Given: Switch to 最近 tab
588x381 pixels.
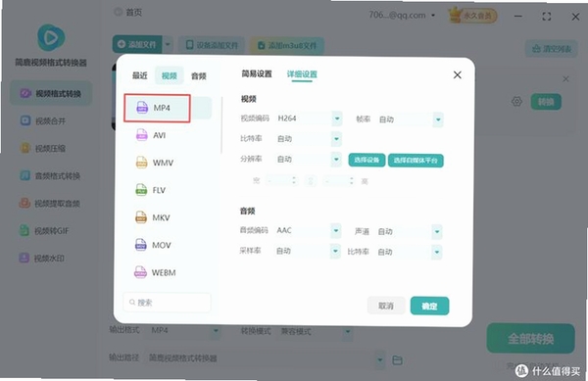Looking at the screenshot, I should (140, 75).
